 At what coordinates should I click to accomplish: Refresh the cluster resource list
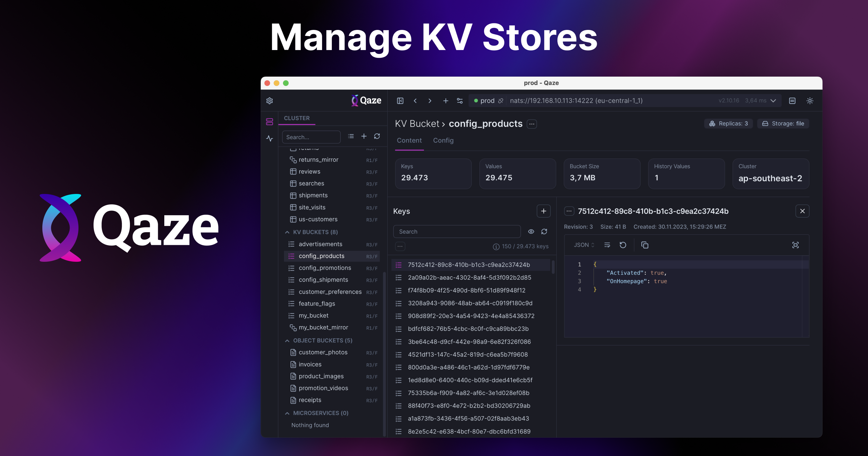(x=377, y=136)
